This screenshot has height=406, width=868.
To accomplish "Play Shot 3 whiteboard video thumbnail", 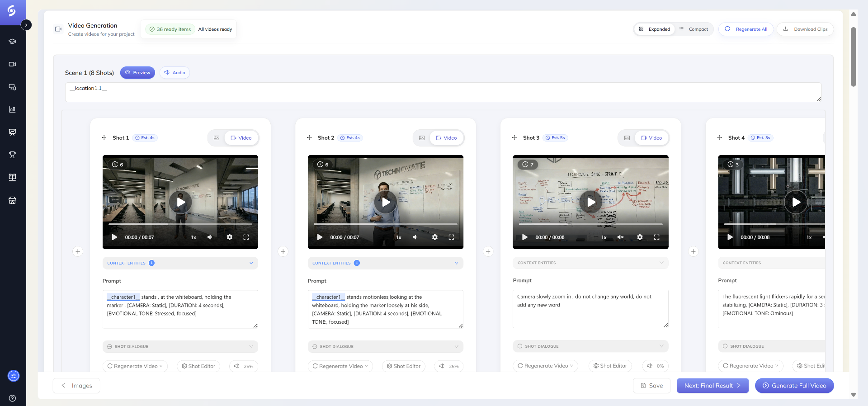I will point(591,202).
